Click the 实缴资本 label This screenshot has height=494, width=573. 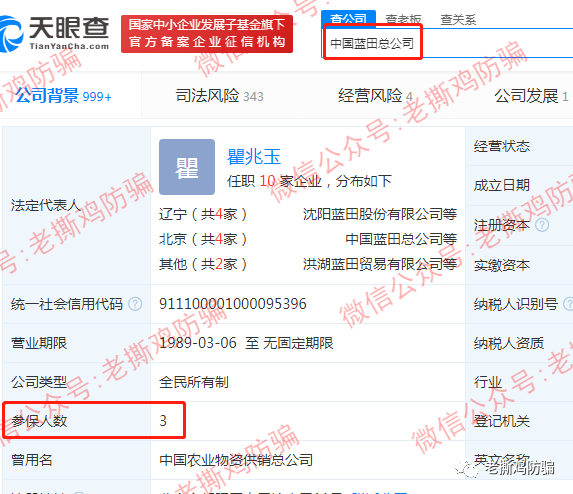click(502, 265)
